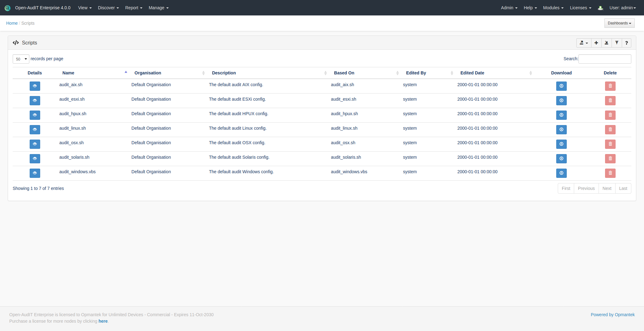Download the audit_osx.sh script
This screenshot has height=331, width=644.
[561, 144]
